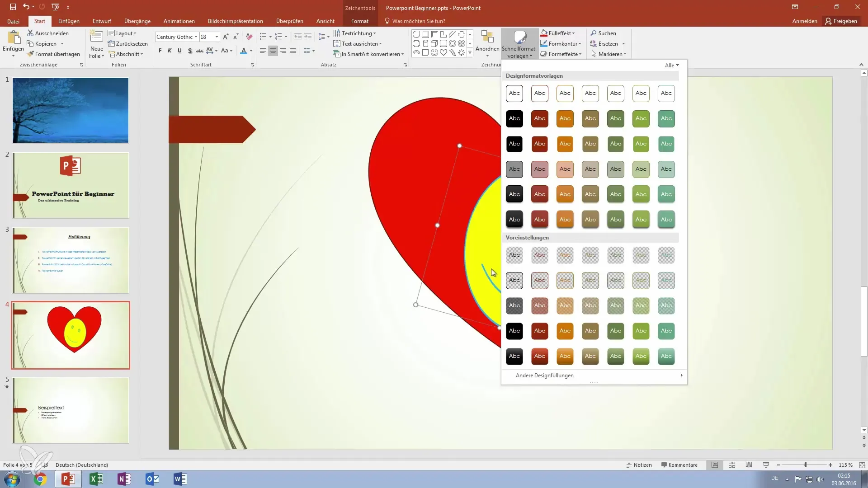868x488 pixels.
Task: Select slide 5 Beispieltext thumbnail
Action: coord(71,410)
